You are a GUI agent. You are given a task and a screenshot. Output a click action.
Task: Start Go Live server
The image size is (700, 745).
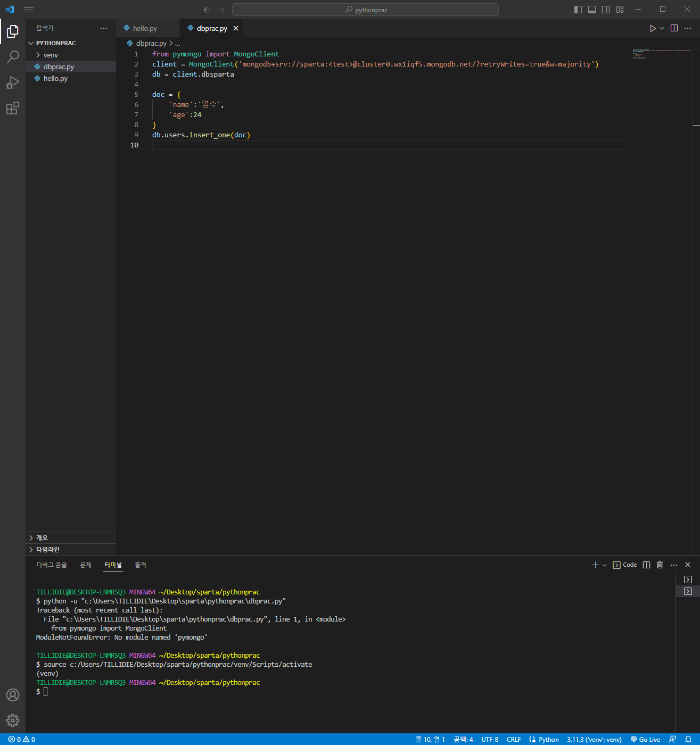point(645,740)
